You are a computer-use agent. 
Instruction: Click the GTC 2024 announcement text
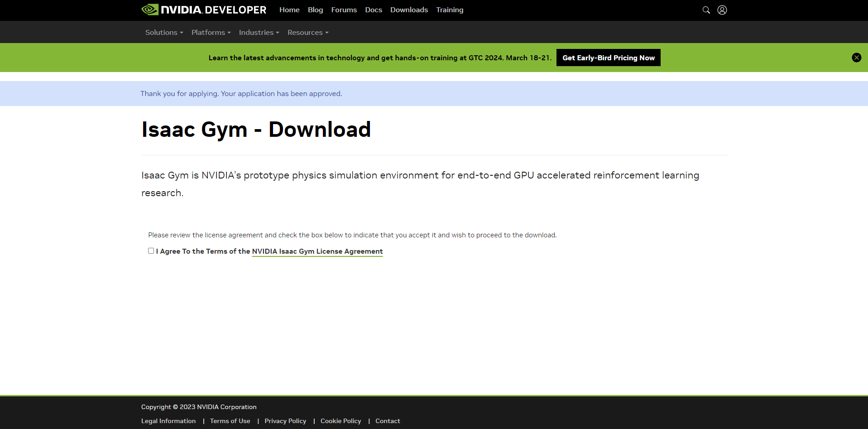point(380,58)
